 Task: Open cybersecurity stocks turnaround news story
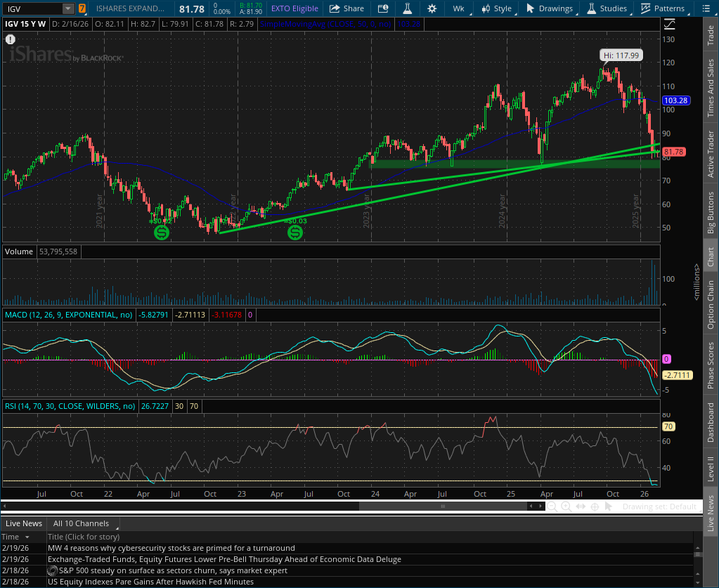[x=171, y=548]
